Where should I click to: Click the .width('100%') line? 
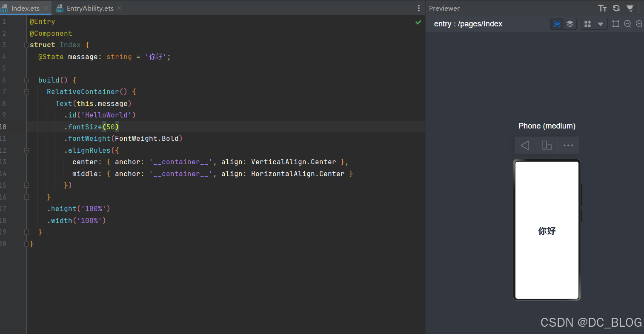(x=77, y=221)
